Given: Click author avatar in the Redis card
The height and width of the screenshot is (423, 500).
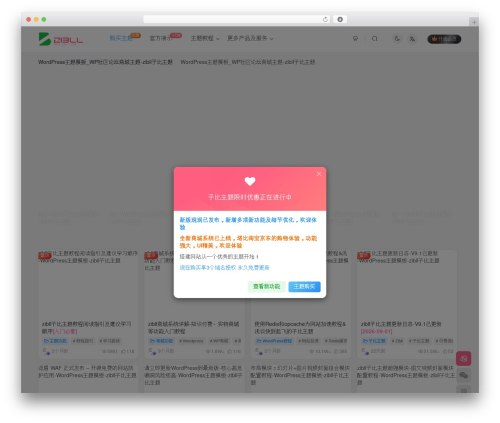Looking at the screenshot, I should click(259, 351).
